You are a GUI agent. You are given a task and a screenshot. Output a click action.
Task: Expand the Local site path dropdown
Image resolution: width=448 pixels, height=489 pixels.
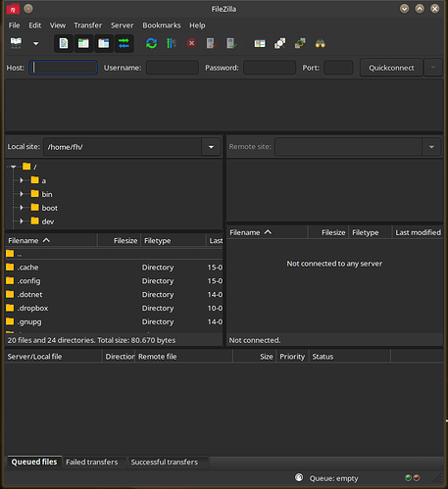211,147
